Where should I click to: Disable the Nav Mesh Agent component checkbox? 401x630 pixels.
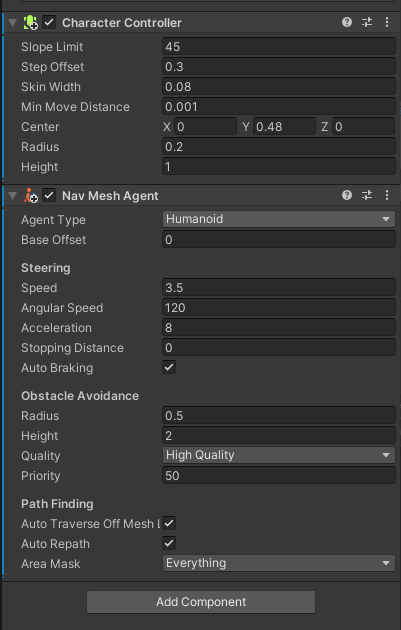tap(49, 196)
